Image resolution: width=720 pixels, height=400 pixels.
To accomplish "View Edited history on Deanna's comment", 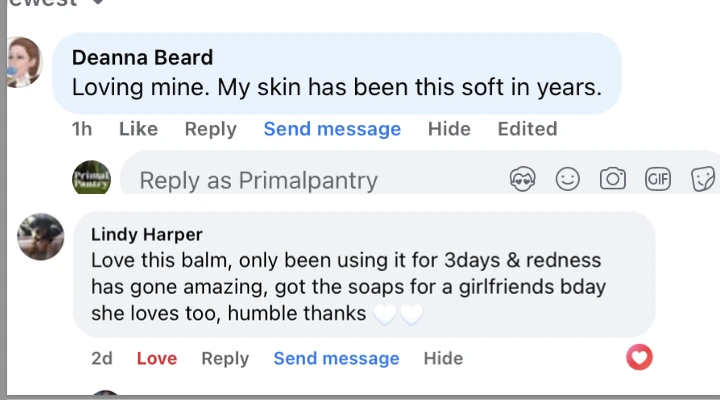I will (x=527, y=129).
